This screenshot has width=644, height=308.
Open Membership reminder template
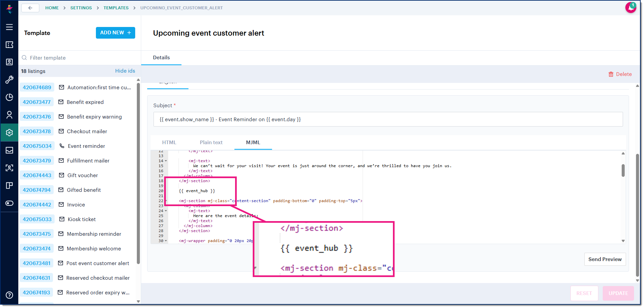(x=94, y=234)
